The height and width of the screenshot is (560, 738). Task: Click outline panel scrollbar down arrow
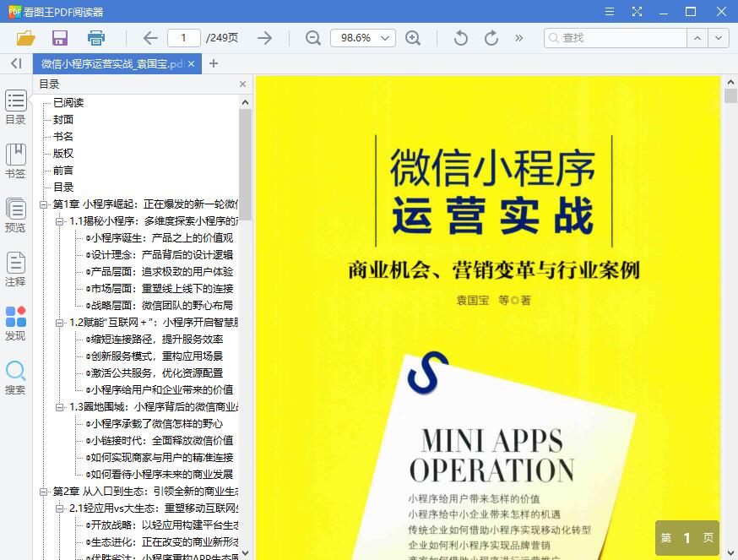245,553
